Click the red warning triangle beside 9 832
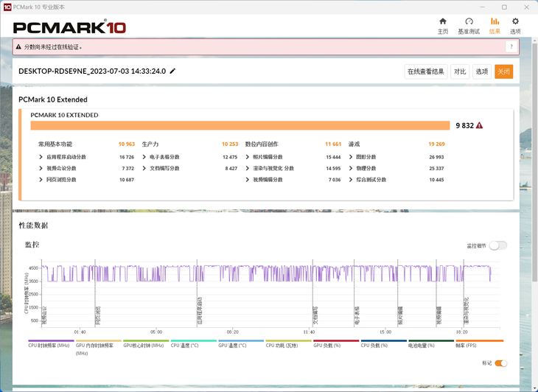This screenshot has height=392, width=538. pyautogui.click(x=479, y=125)
